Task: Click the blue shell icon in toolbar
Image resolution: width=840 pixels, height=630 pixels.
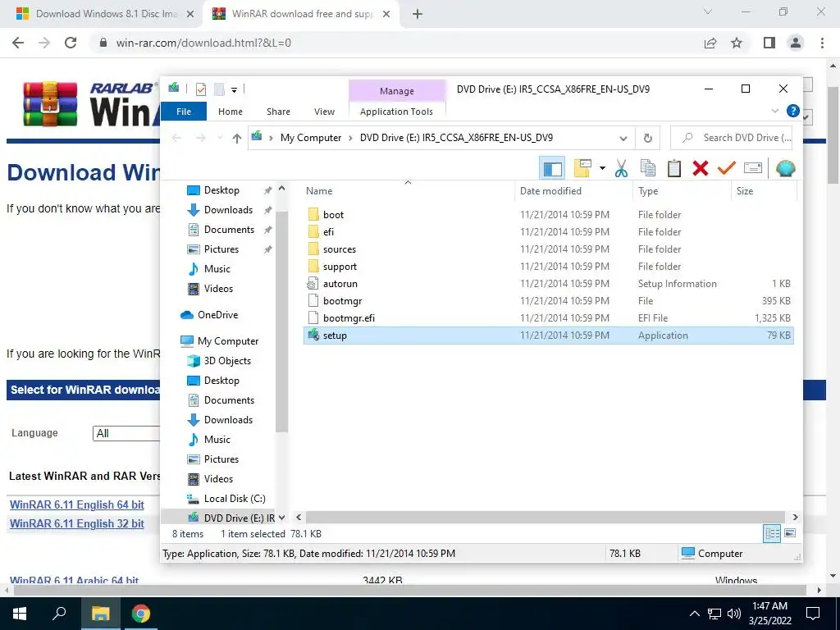Action: click(785, 168)
